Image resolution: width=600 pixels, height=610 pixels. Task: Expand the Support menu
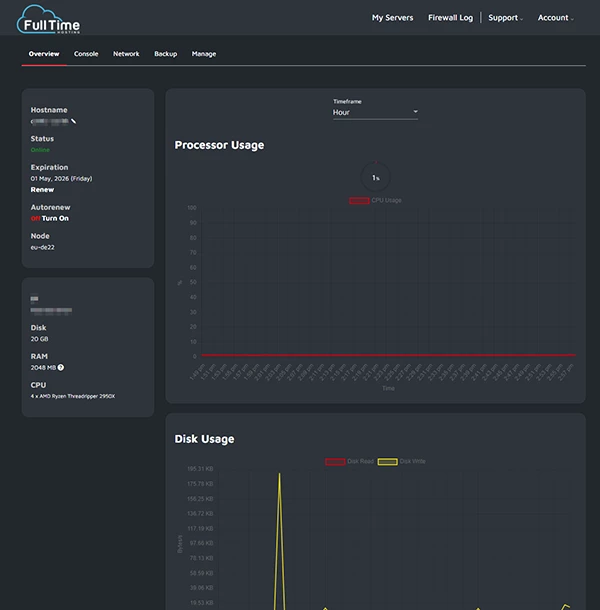coord(505,18)
